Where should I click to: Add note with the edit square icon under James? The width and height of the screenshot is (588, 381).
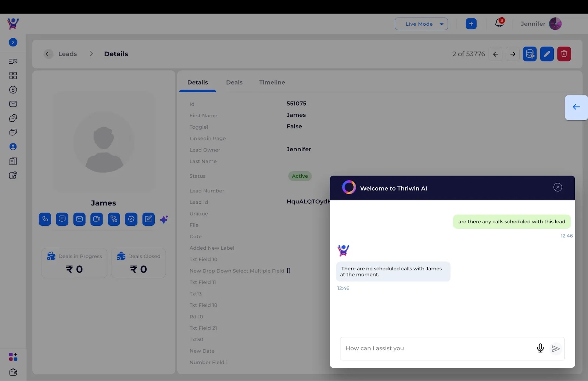point(148,219)
